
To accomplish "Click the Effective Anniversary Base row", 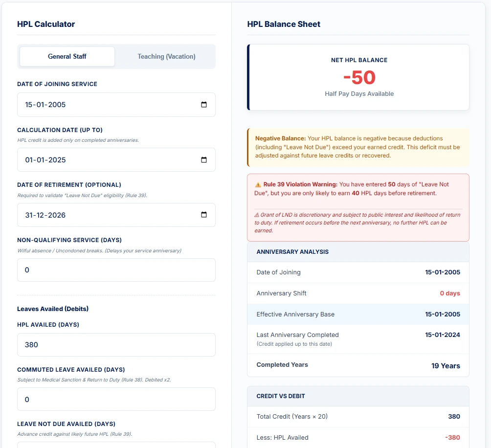I will point(359,314).
